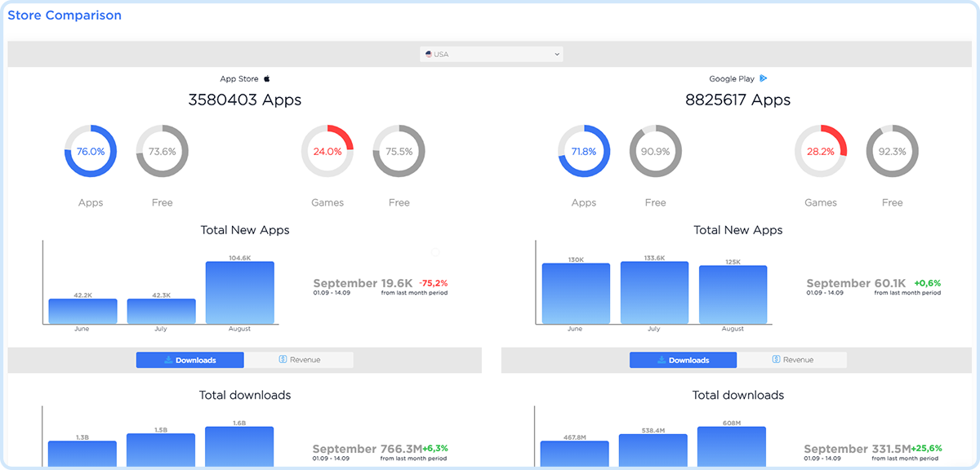The height and width of the screenshot is (470, 980).
Task: Click the Google Play triangle logo
Action: click(x=764, y=79)
